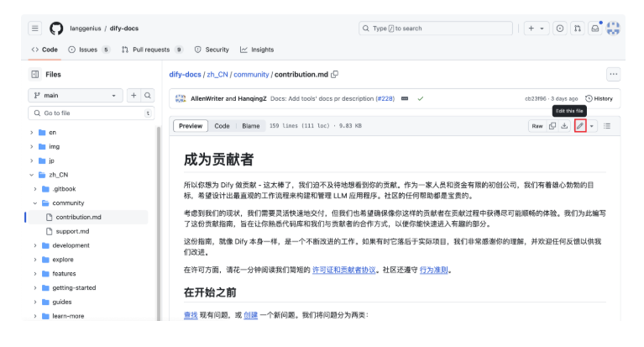Screen dimensions: 644x347
Task: Open the create new plus button
Action: [531, 29]
